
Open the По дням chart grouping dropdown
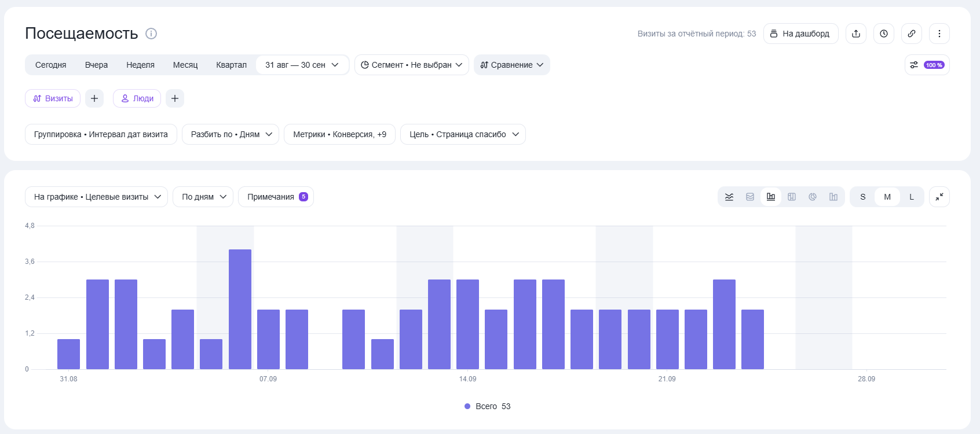point(203,197)
